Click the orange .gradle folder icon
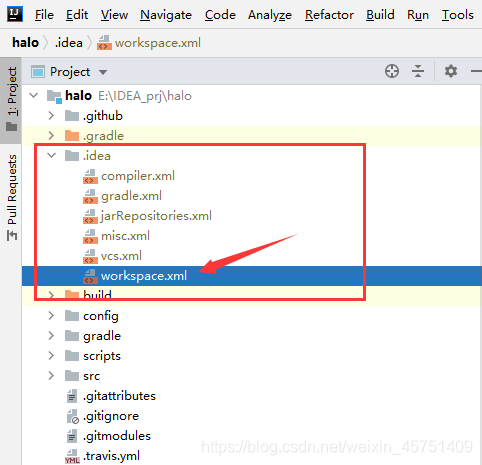 (72, 136)
